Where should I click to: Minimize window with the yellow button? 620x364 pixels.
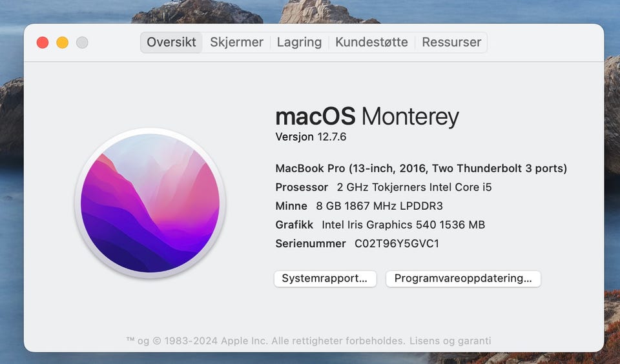tap(63, 43)
